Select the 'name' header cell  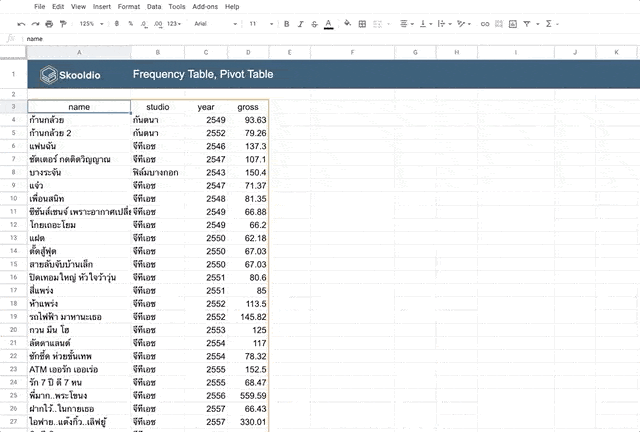point(79,107)
